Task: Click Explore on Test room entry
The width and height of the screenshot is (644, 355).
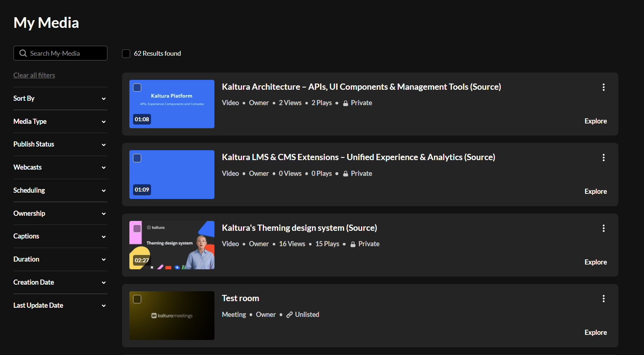Action: click(596, 332)
